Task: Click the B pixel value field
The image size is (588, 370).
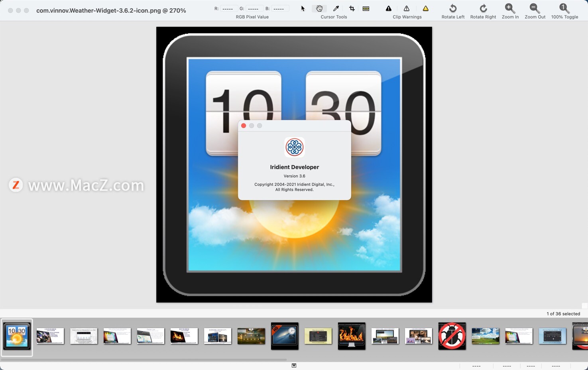Action: [279, 8]
